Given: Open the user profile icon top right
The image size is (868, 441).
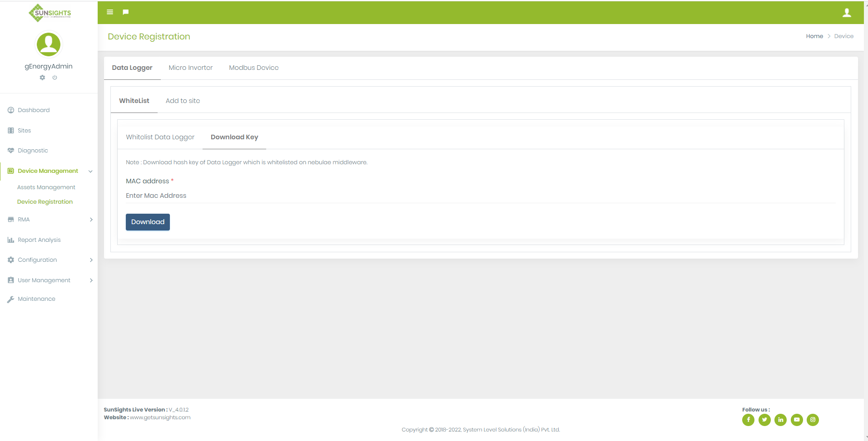Looking at the screenshot, I should pyautogui.click(x=848, y=12).
